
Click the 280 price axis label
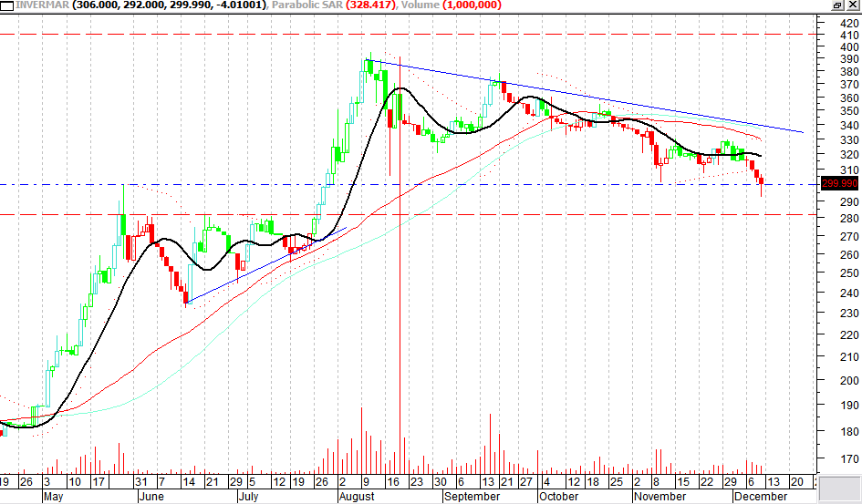click(x=849, y=219)
